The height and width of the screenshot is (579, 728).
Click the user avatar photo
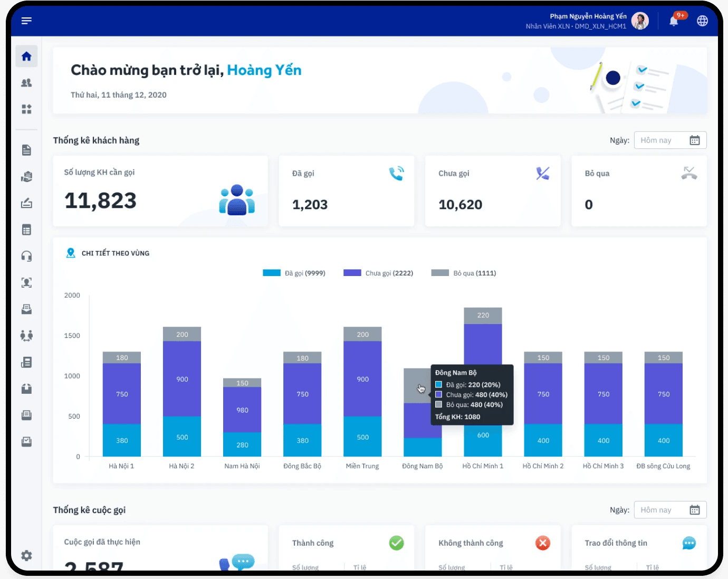640,21
